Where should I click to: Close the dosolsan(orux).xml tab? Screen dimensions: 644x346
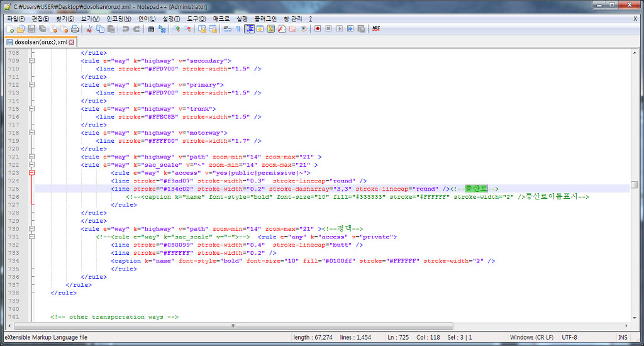click(72, 42)
